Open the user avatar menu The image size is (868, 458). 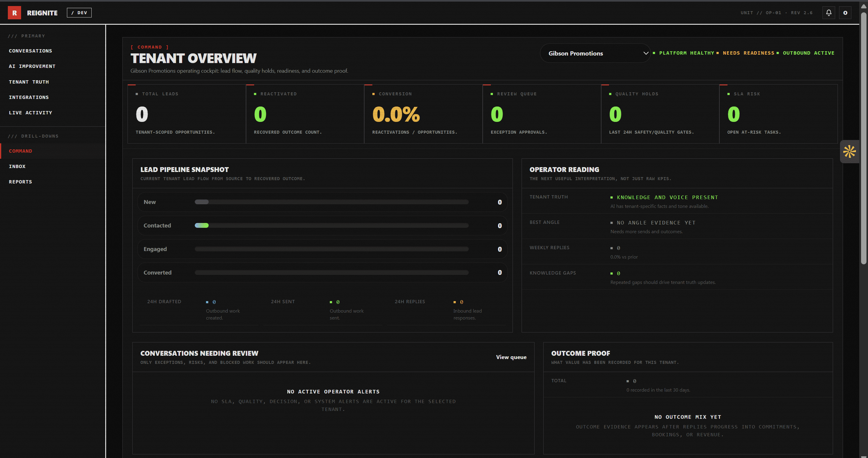[845, 13]
